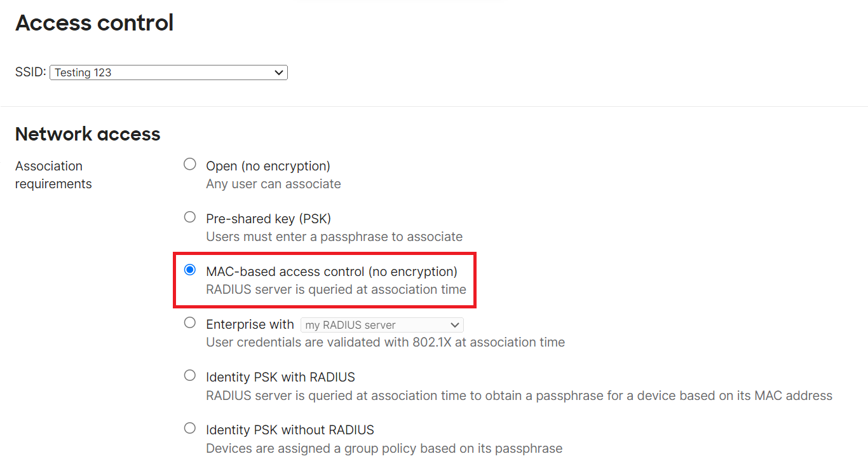This screenshot has width=868, height=475.
Task: Select the Open (no encryption) radio button
Action: 189,165
